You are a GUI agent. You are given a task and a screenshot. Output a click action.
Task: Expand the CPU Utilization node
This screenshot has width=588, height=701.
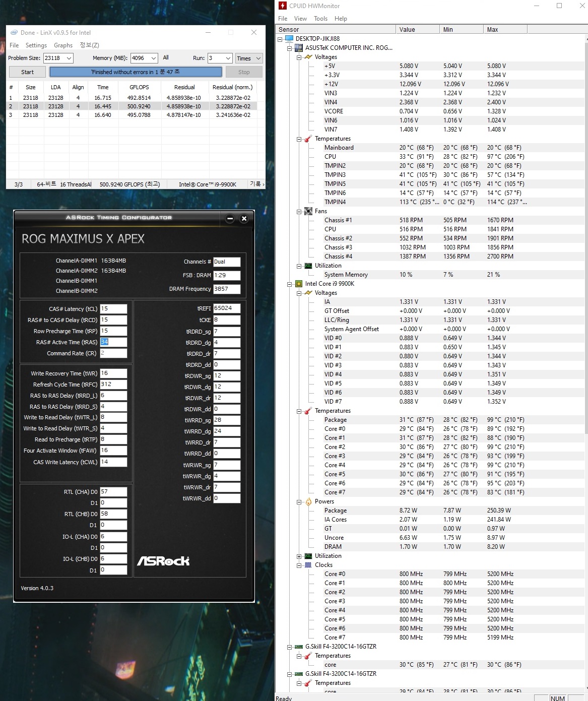click(299, 556)
